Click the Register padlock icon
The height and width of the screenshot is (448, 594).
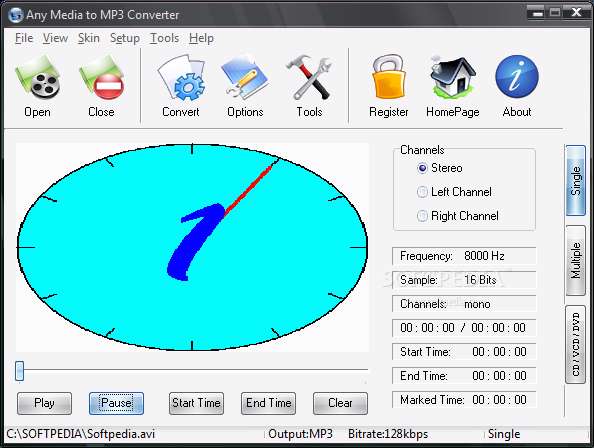click(x=388, y=77)
